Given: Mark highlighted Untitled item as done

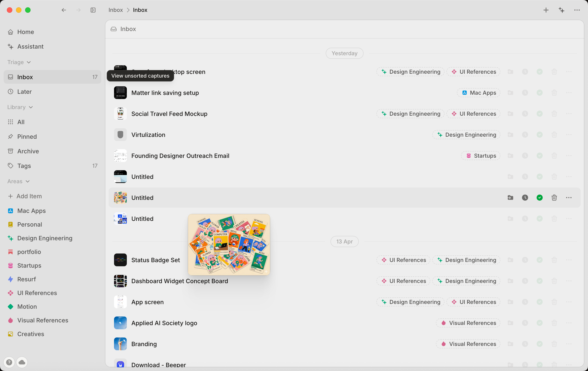Looking at the screenshot, I should point(540,198).
